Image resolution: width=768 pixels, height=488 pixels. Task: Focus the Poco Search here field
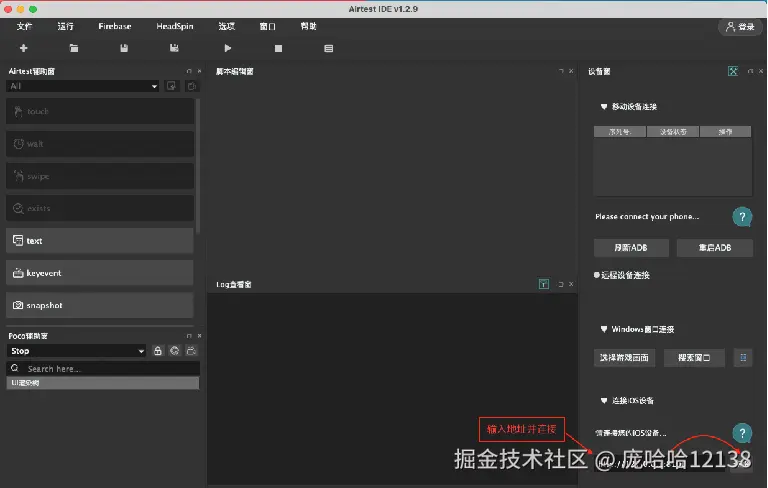click(x=103, y=368)
